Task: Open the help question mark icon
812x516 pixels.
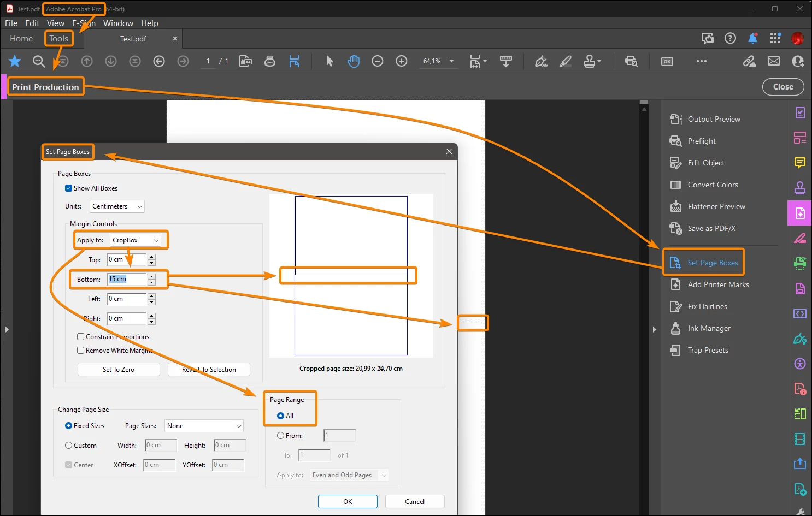Action: pyautogui.click(x=730, y=38)
